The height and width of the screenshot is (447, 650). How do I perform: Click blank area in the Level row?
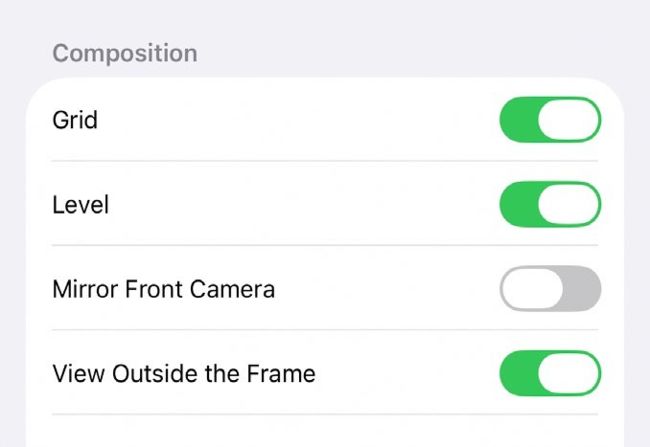coord(303,204)
